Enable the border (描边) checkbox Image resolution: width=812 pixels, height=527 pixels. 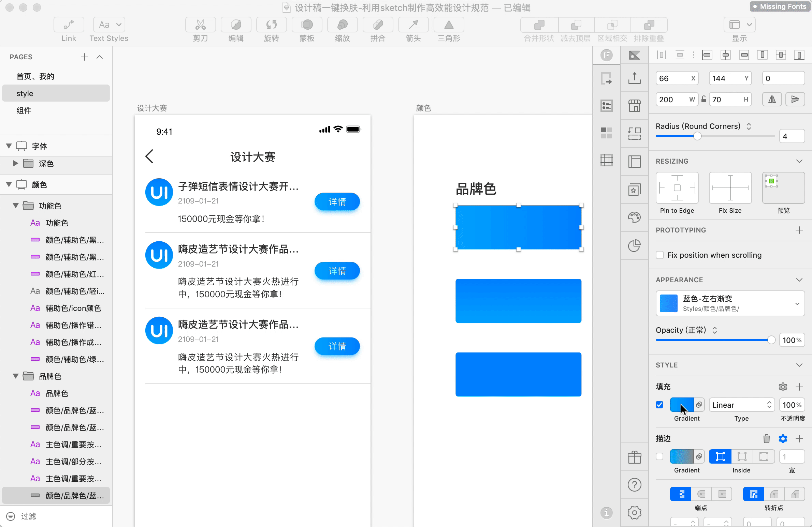pyautogui.click(x=659, y=456)
